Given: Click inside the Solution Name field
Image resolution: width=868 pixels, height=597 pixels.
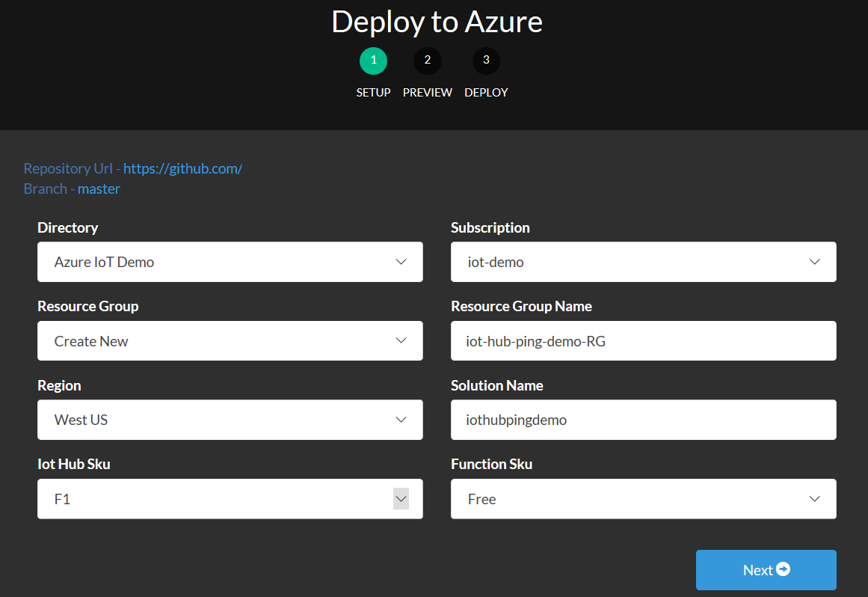Looking at the screenshot, I should pyautogui.click(x=643, y=420).
